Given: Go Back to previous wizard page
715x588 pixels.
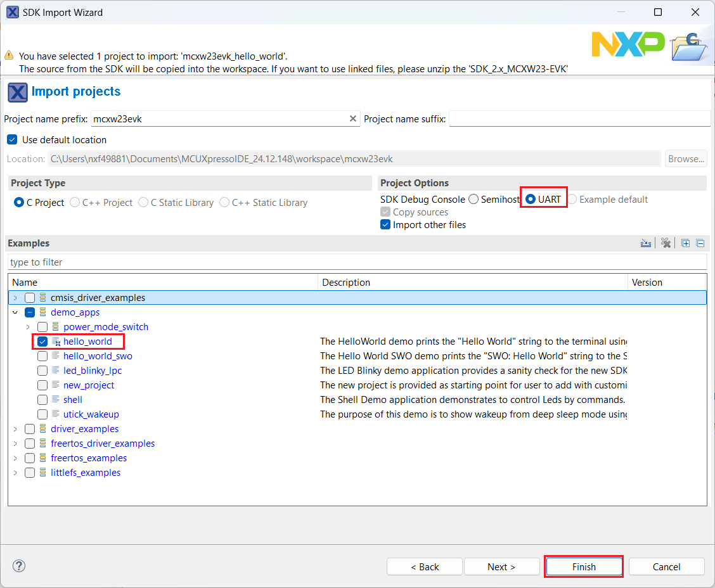Looking at the screenshot, I should (x=425, y=566).
